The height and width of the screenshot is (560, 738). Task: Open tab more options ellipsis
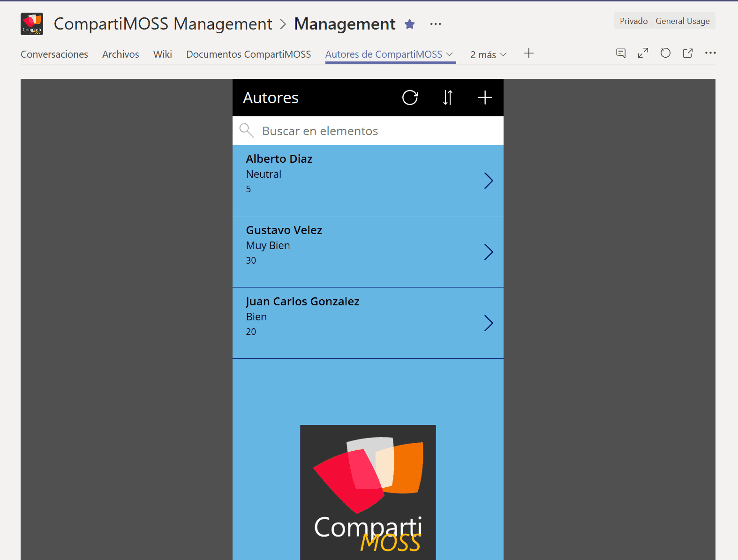pyautogui.click(x=710, y=53)
